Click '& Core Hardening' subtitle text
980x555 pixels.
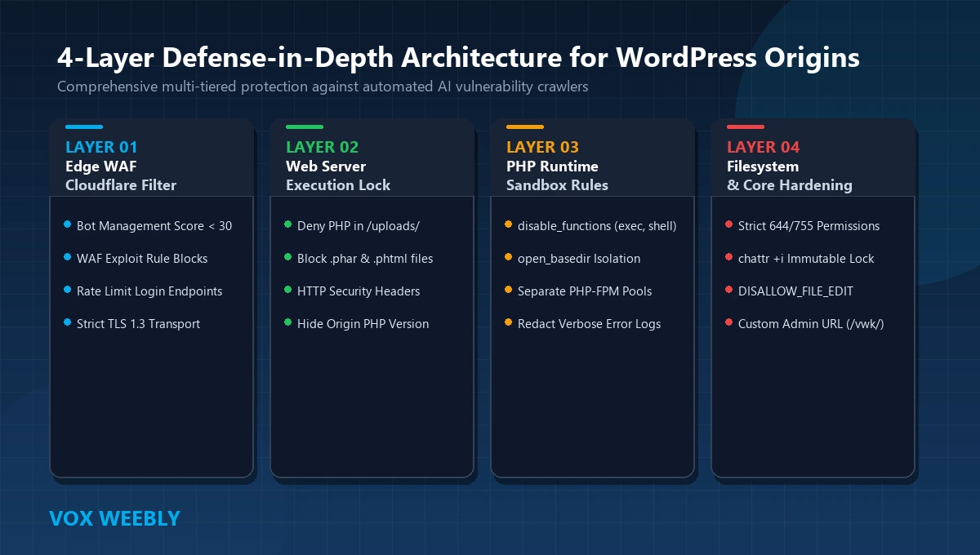[789, 185]
